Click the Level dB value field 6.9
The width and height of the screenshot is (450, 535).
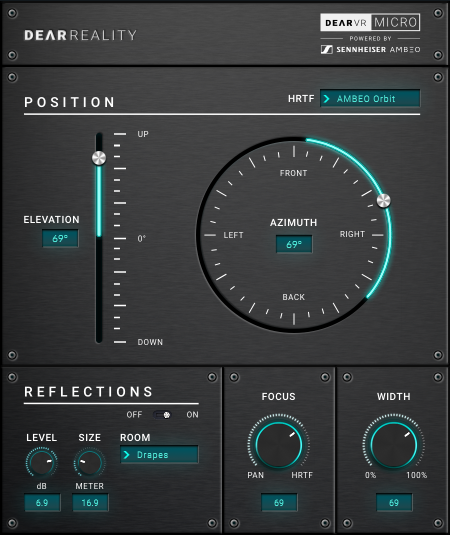click(x=43, y=503)
